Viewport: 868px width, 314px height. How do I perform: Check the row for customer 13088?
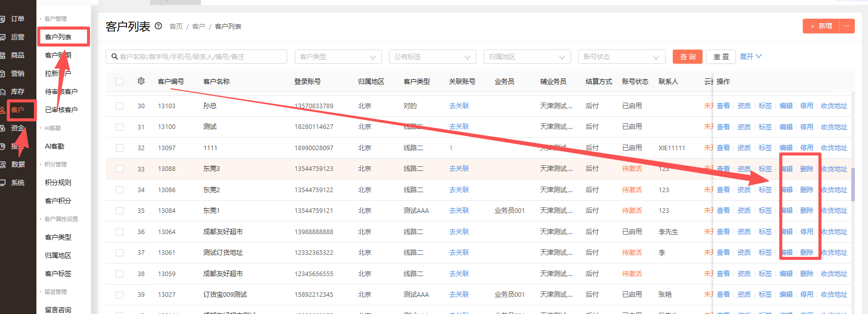(x=119, y=169)
